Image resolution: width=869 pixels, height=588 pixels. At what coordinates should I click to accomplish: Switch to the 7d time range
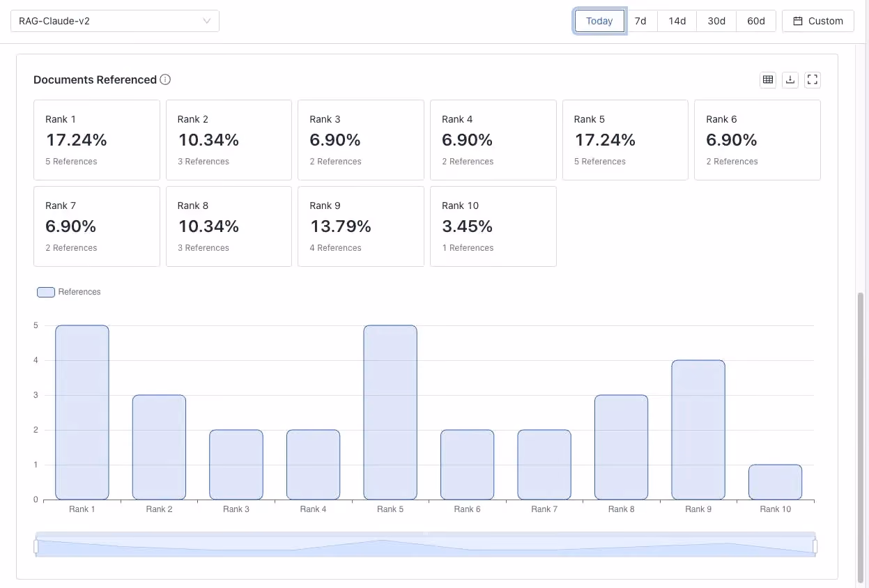640,21
